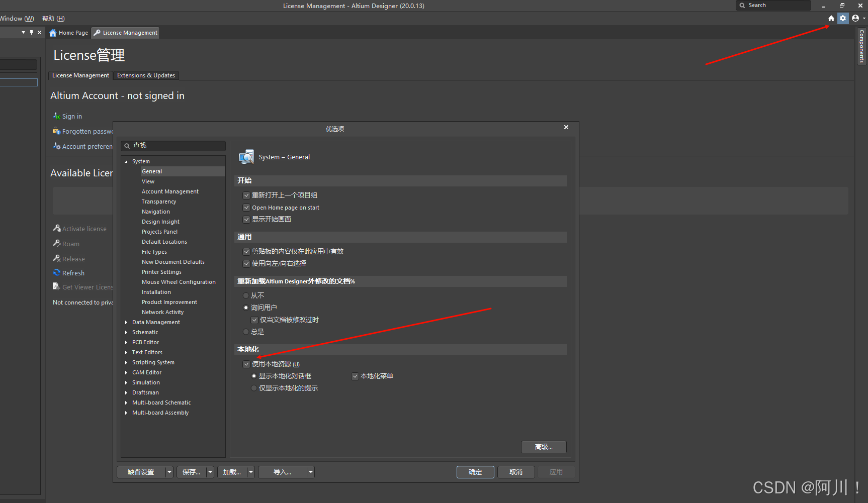The image size is (868, 503).
Task: Open the left panel dropdown arrow
Action: [23, 32]
